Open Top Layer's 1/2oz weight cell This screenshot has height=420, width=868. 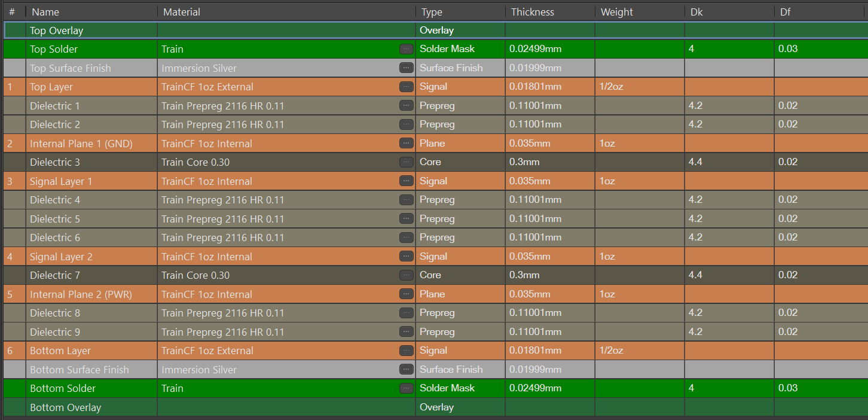coord(638,87)
